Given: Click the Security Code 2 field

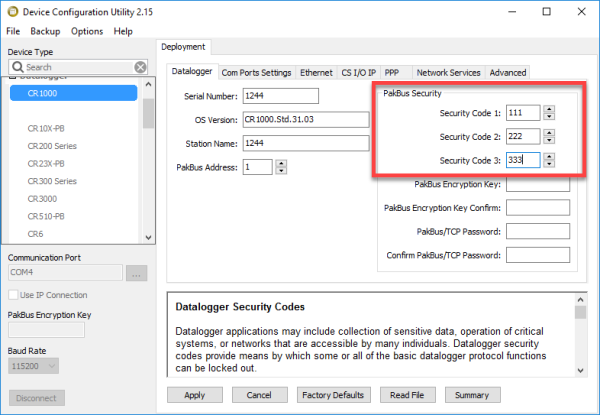Looking at the screenshot, I should tap(523, 137).
